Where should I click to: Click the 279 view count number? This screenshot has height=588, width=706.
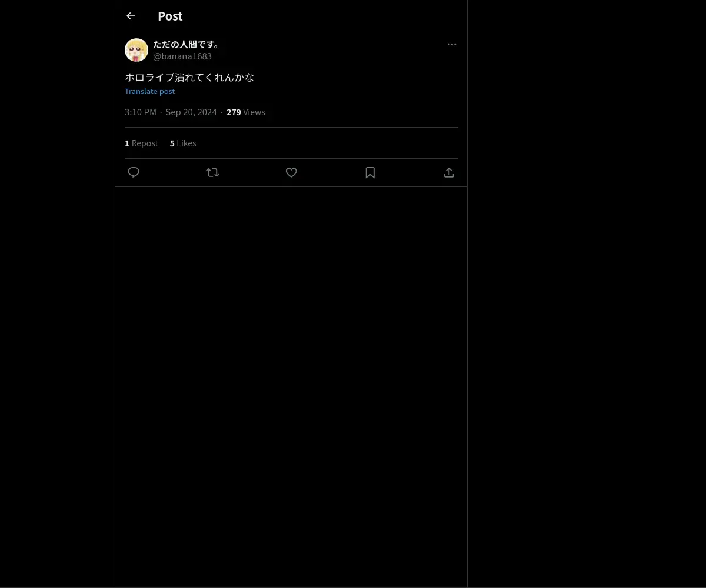pyautogui.click(x=234, y=112)
